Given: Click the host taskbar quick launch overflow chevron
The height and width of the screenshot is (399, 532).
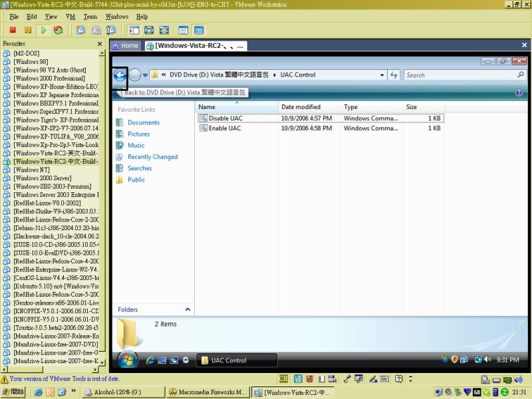Looking at the screenshot, I should (x=73, y=391).
